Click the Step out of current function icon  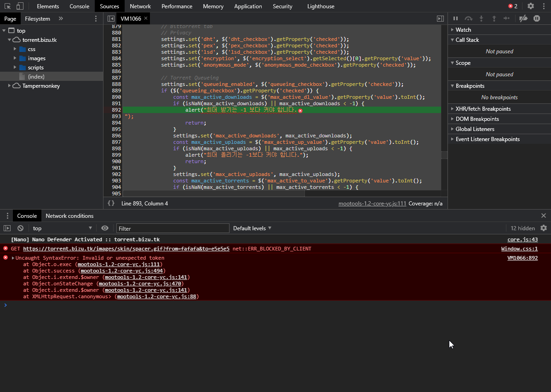click(x=493, y=18)
